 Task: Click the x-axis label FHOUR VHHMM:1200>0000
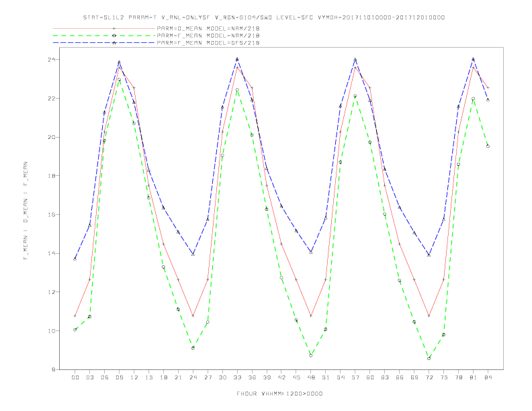[279, 394]
